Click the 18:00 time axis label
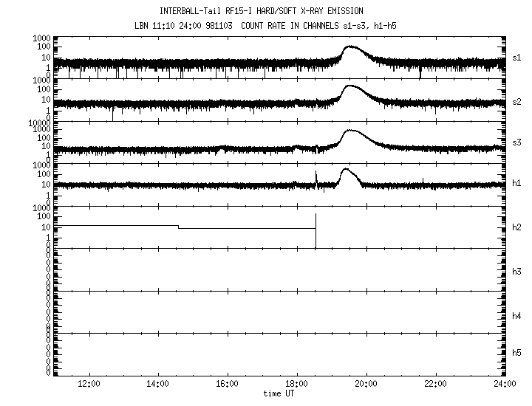 (x=297, y=384)
